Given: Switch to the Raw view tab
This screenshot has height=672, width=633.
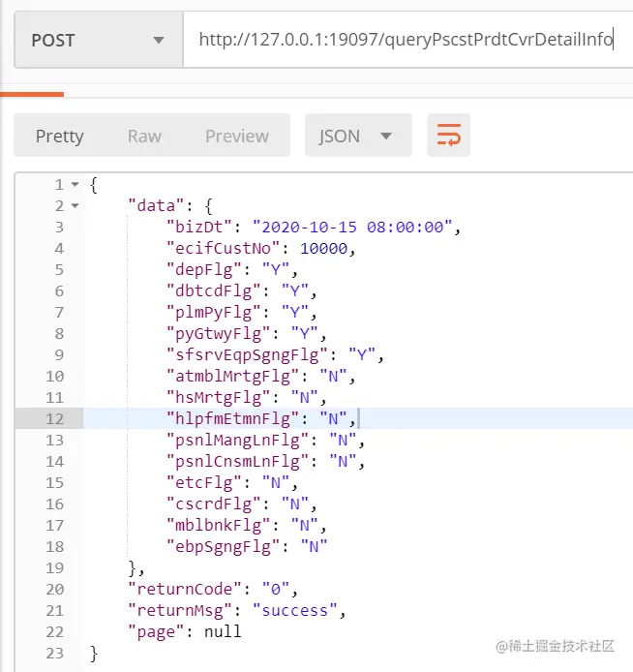Looking at the screenshot, I should point(144,136).
